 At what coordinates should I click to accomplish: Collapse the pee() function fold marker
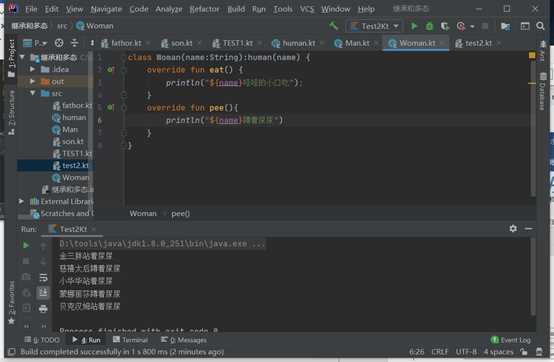coord(123,107)
